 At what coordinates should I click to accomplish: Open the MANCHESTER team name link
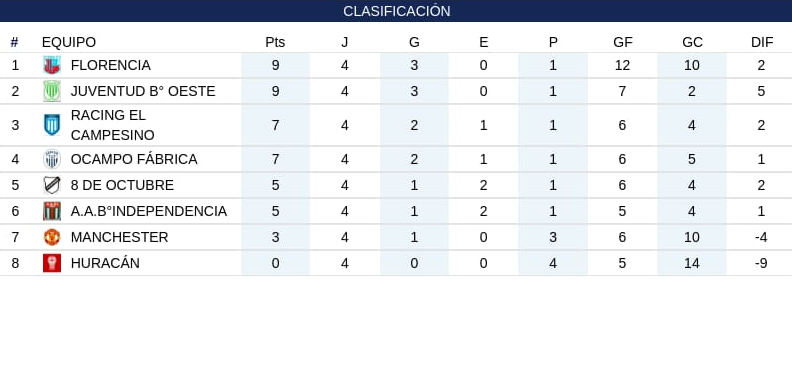(x=119, y=237)
